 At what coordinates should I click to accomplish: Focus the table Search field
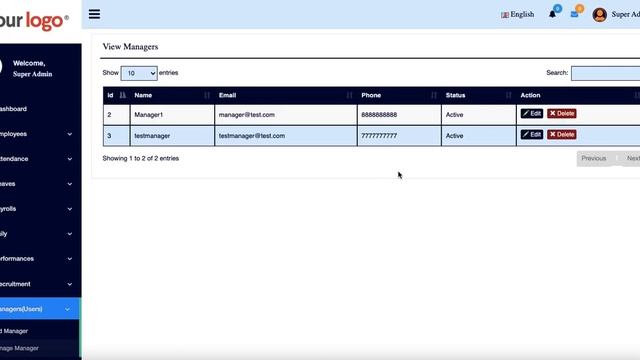[606, 73]
